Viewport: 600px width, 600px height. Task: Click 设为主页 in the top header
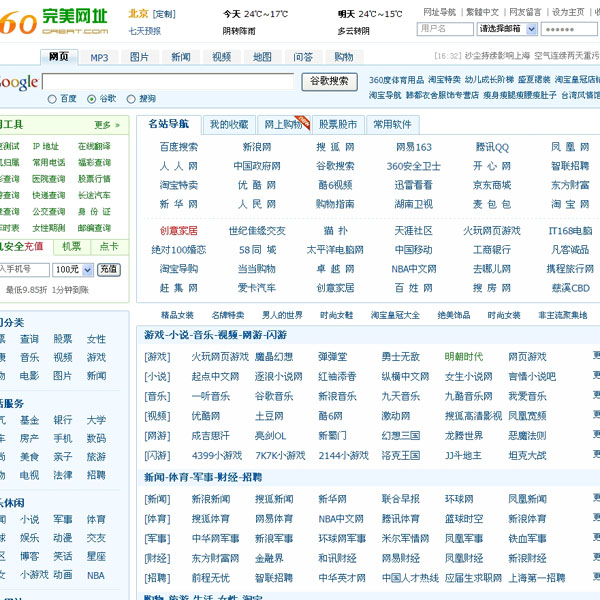pyautogui.click(x=568, y=12)
